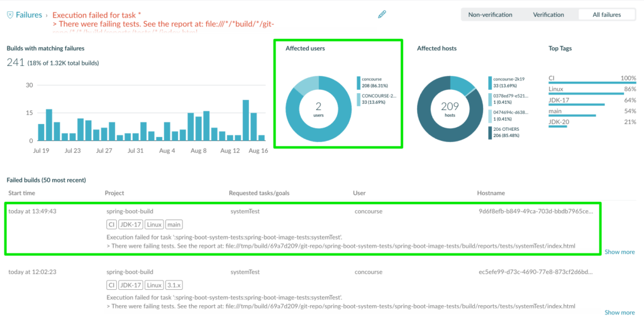Expand second build with Show more
The width and height of the screenshot is (644, 322).
(x=619, y=312)
